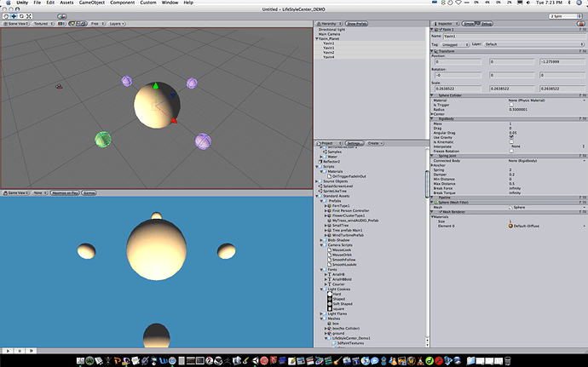The height and width of the screenshot is (367, 588).
Task: Expand the Light Flares folder
Action: (321, 314)
